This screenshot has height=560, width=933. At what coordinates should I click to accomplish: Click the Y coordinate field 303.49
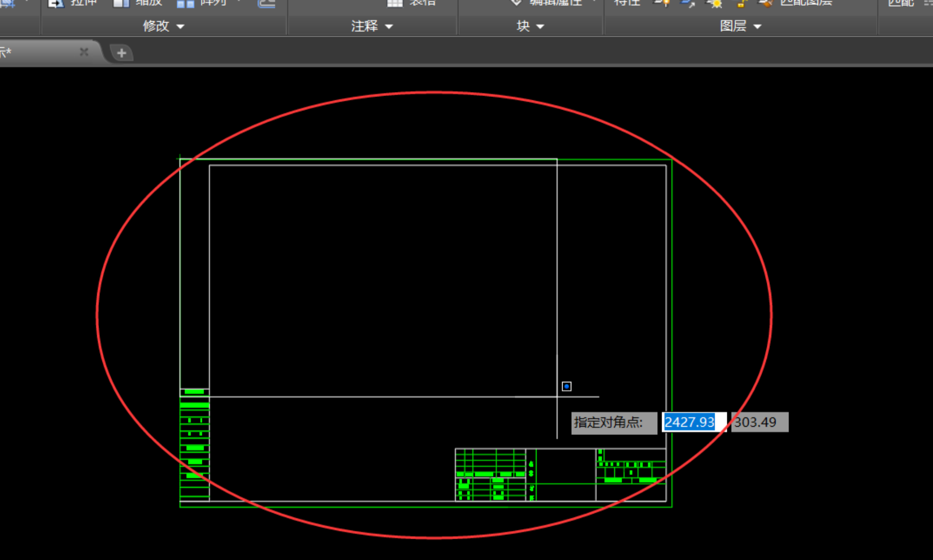click(x=760, y=422)
